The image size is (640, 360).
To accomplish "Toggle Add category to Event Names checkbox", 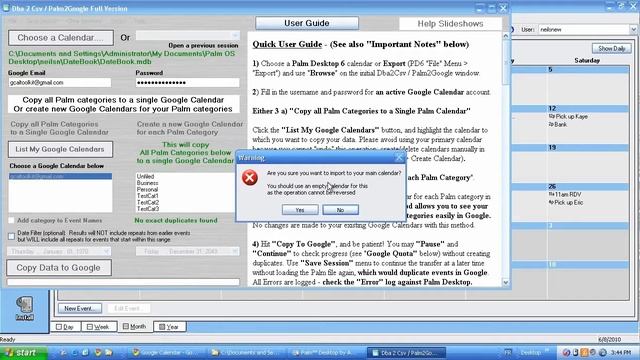I will 11,220.
